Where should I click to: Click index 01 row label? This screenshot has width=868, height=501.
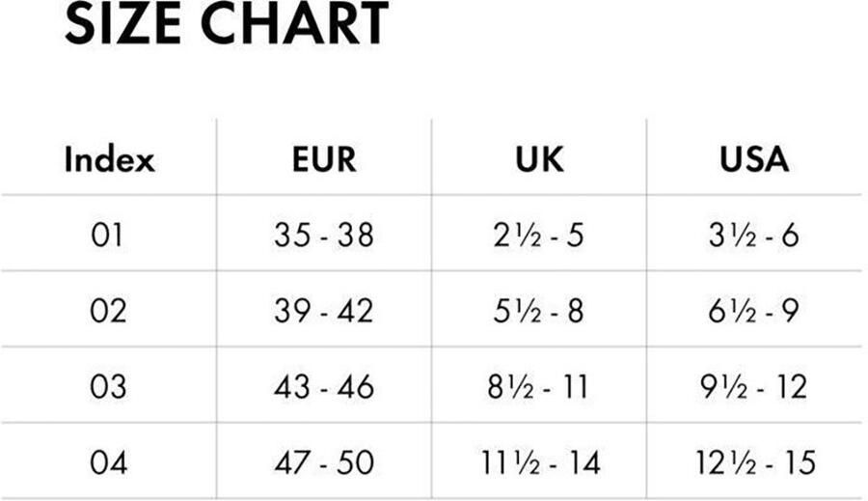pos(109,235)
